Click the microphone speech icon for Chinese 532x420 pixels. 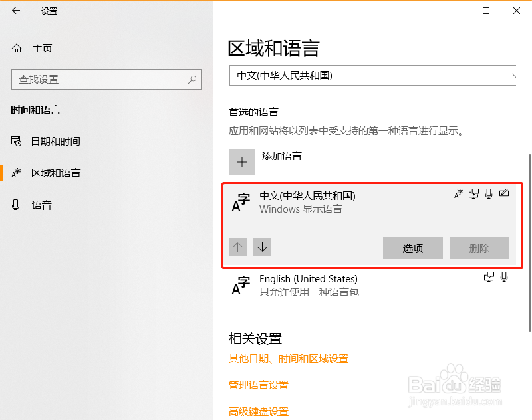coord(490,193)
